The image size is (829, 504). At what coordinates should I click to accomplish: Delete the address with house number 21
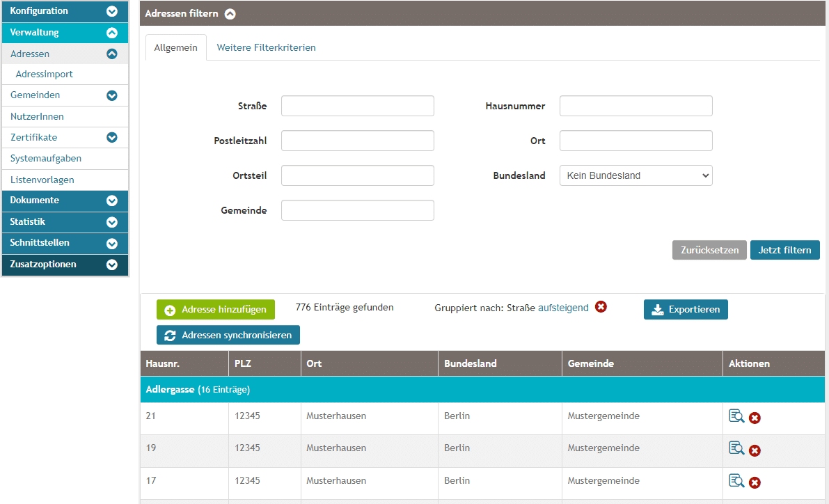[x=755, y=418]
